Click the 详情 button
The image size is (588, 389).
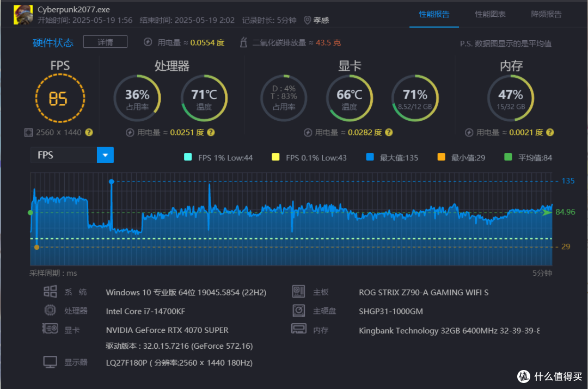pos(105,42)
